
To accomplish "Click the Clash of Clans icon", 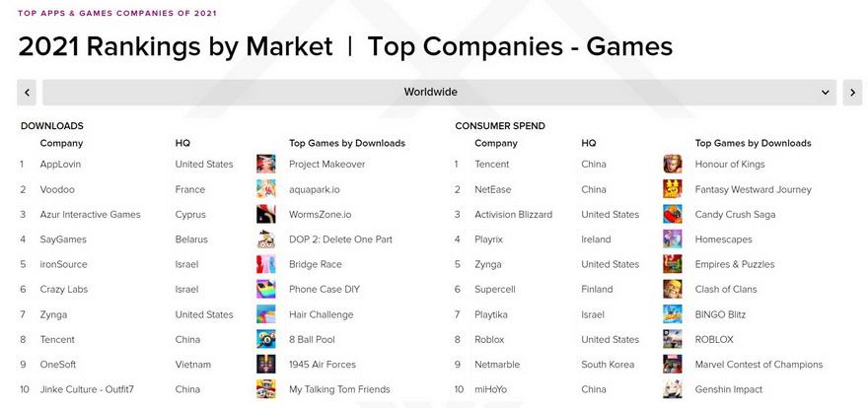I will [x=673, y=289].
